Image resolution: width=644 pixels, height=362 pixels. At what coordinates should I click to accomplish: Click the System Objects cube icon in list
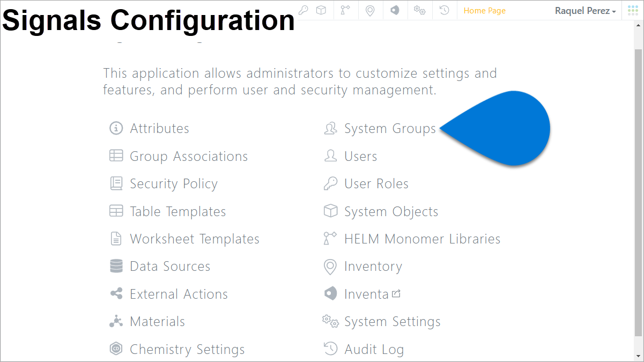click(x=331, y=211)
